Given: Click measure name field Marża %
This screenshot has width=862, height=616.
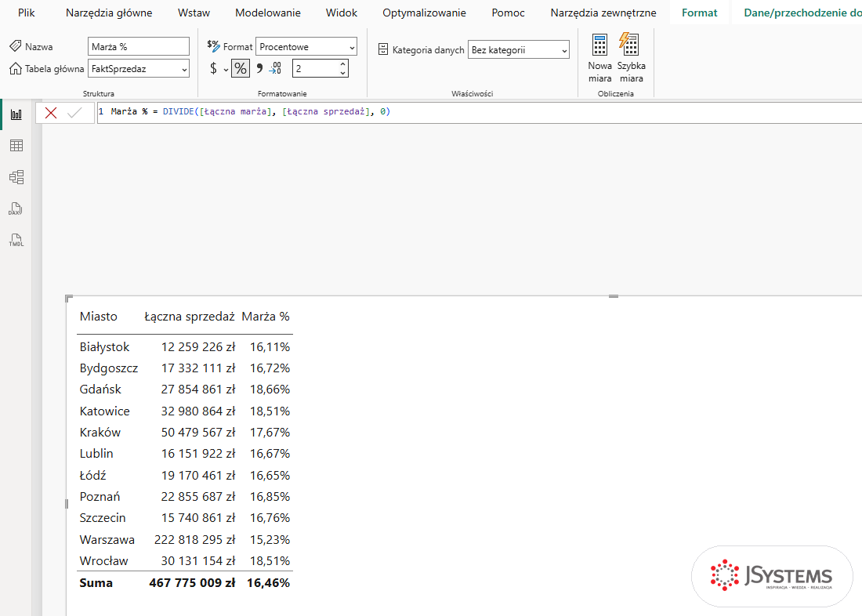Looking at the screenshot, I should (139, 47).
